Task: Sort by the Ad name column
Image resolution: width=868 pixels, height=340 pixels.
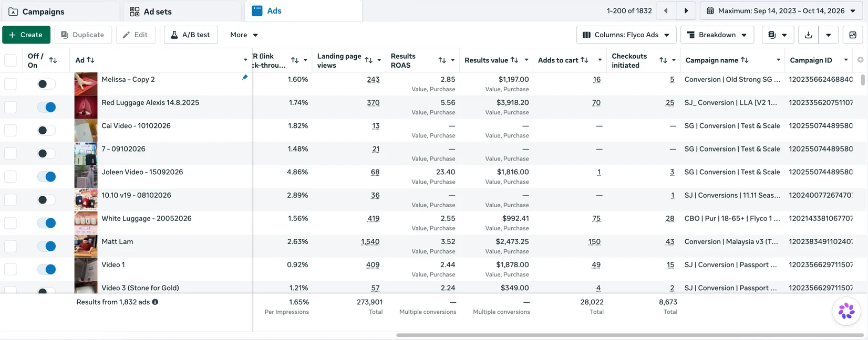Action: click(x=91, y=60)
